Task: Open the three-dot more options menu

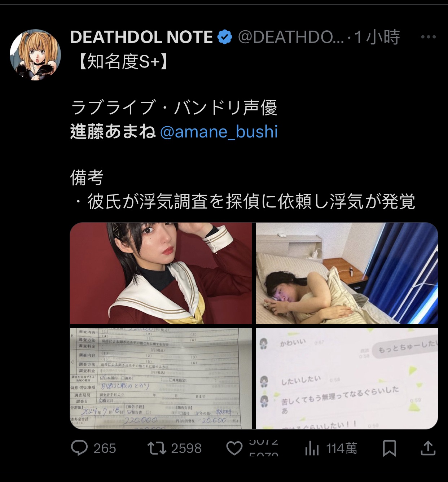Action: pos(428,37)
